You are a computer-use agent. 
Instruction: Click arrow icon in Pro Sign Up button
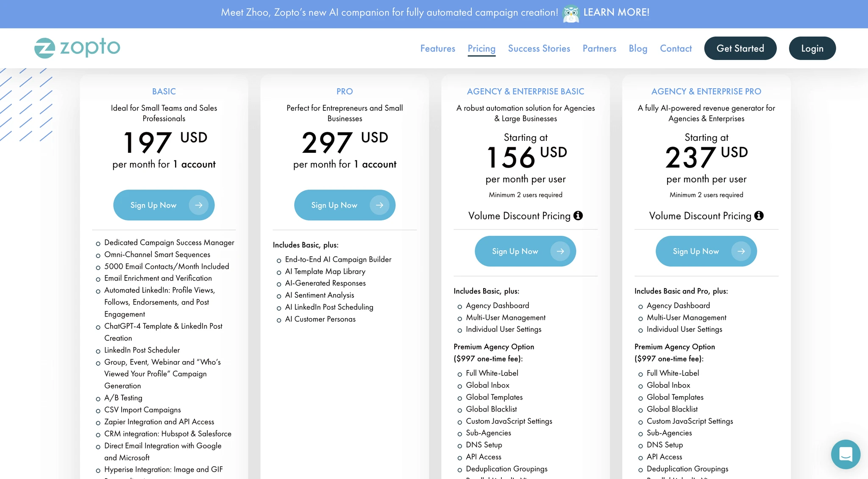[x=379, y=205]
